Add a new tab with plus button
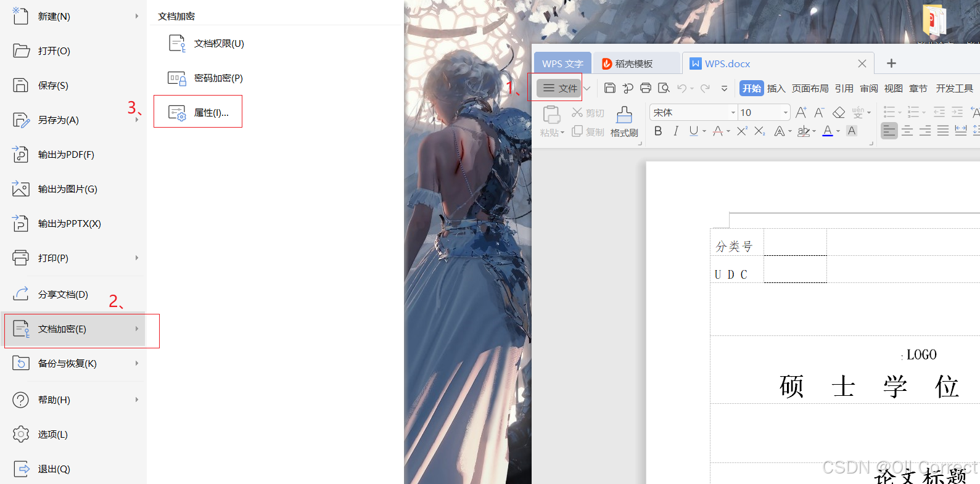This screenshot has width=980, height=484. (891, 63)
